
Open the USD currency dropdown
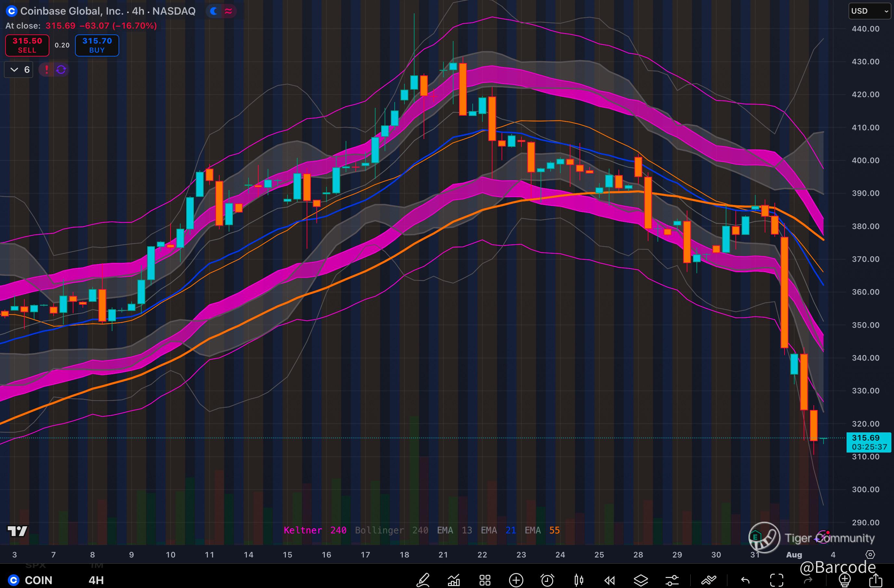point(869,11)
